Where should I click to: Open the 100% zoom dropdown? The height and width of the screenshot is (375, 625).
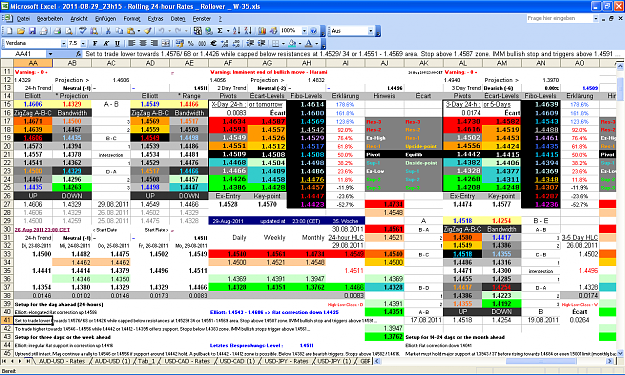tap(305, 31)
